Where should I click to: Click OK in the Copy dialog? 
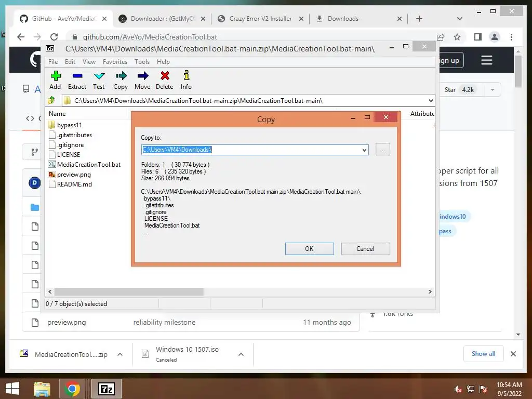pyautogui.click(x=310, y=249)
